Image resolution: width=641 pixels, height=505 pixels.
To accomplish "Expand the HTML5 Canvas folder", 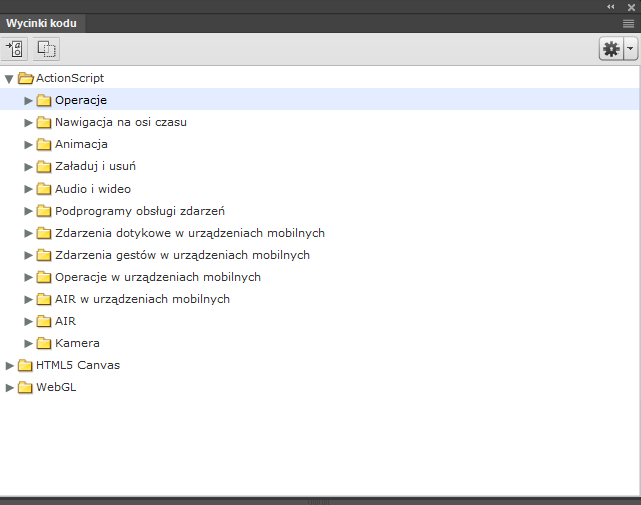I will (x=10, y=365).
